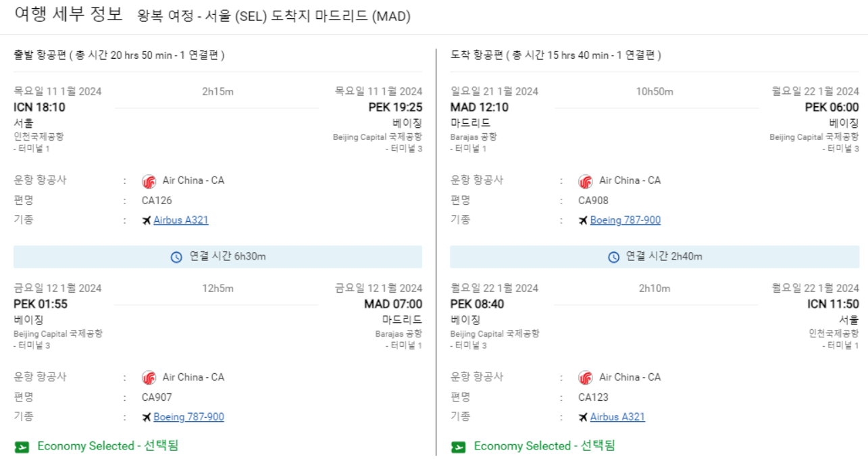Click the clock icon beside 연결 시간 2h40m
Screen dimensions: 868x461
point(613,258)
